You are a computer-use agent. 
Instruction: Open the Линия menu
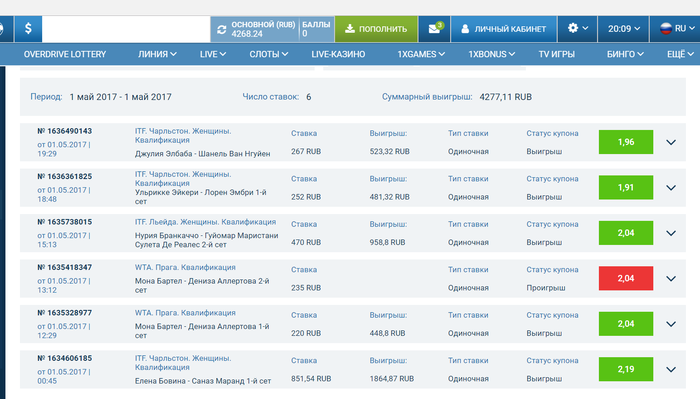coord(157,54)
